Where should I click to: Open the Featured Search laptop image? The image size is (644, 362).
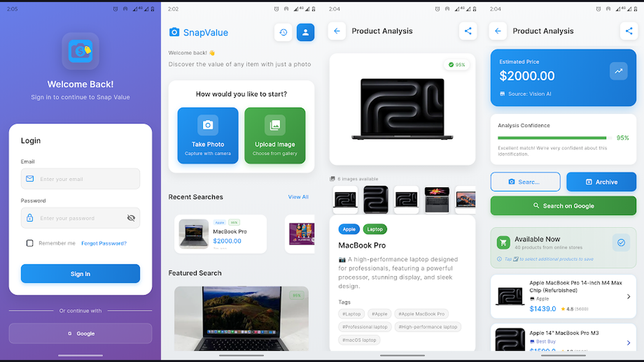click(x=241, y=318)
